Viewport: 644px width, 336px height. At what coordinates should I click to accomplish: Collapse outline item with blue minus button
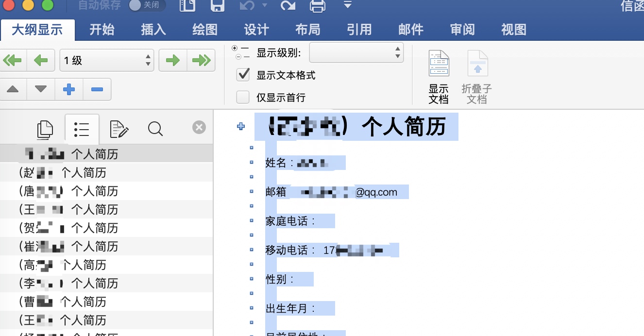[x=97, y=89]
